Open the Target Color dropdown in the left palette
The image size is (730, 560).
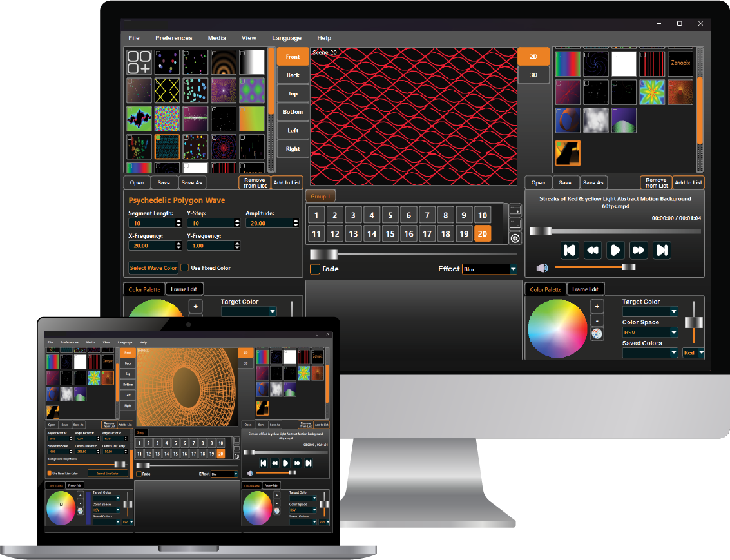pyautogui.click(x=249, y=311)
